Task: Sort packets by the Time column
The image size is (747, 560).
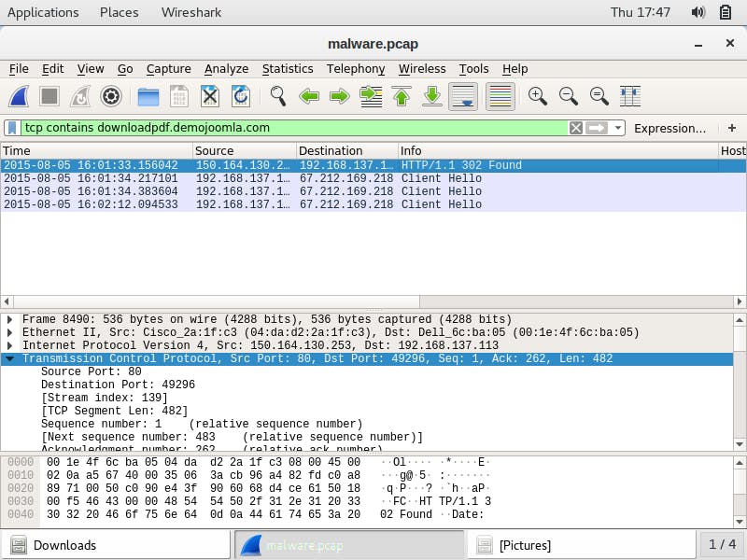Action: coord(97,151)
